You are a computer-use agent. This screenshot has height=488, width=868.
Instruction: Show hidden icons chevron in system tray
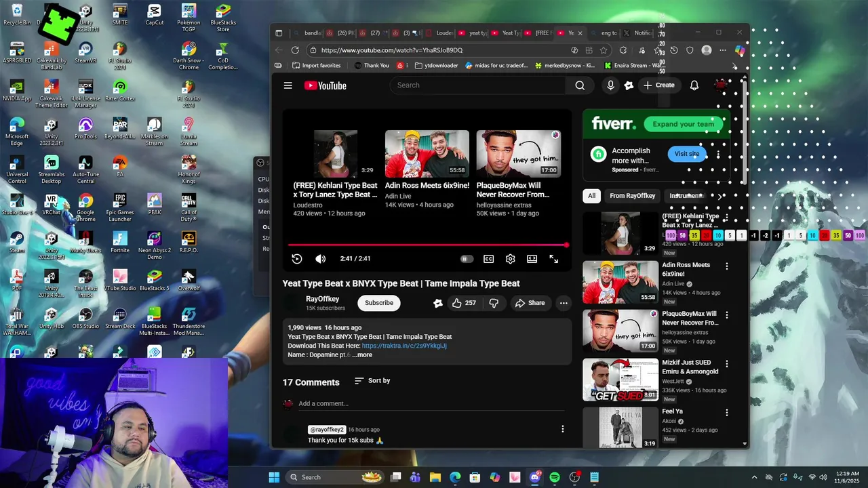click(x=753, y=477)
